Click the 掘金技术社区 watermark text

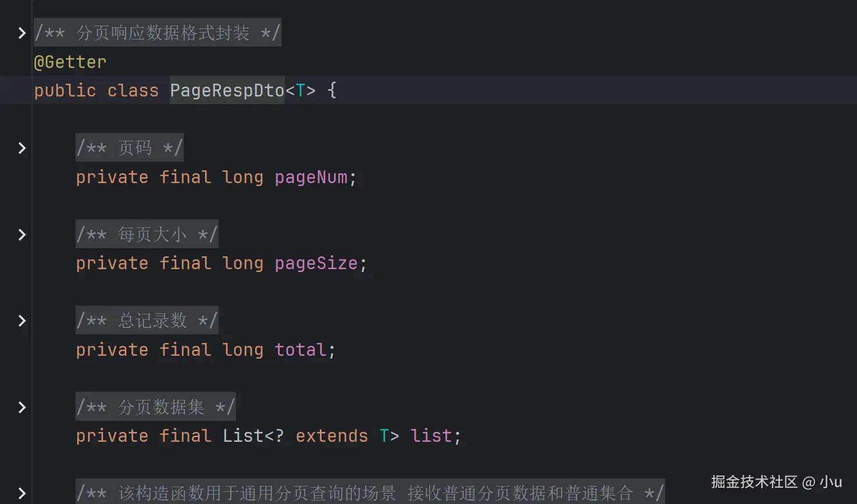pos(754,482)
